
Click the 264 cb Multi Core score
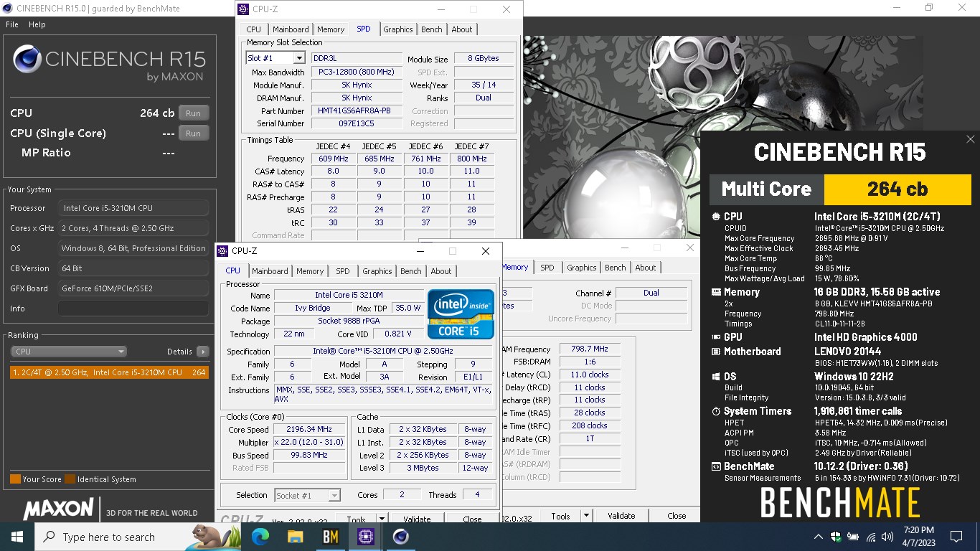[x=897, y=189]
